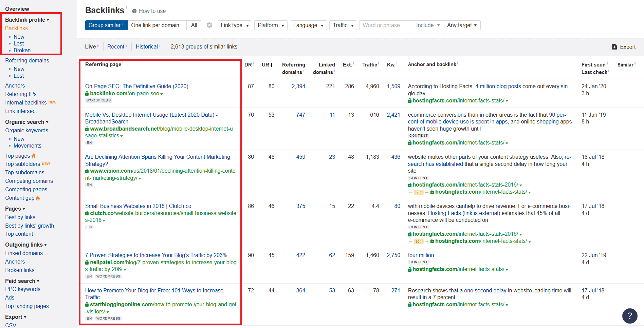Viewport: 644px width, 328px height.
Task: Click the Export download icon
Action: 614,47
